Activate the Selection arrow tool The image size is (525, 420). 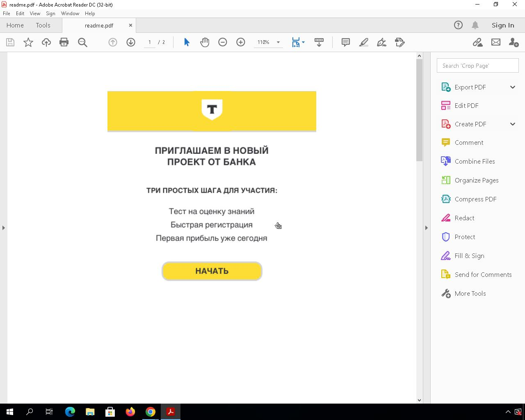pyautogui.click(x=187, y=42)
